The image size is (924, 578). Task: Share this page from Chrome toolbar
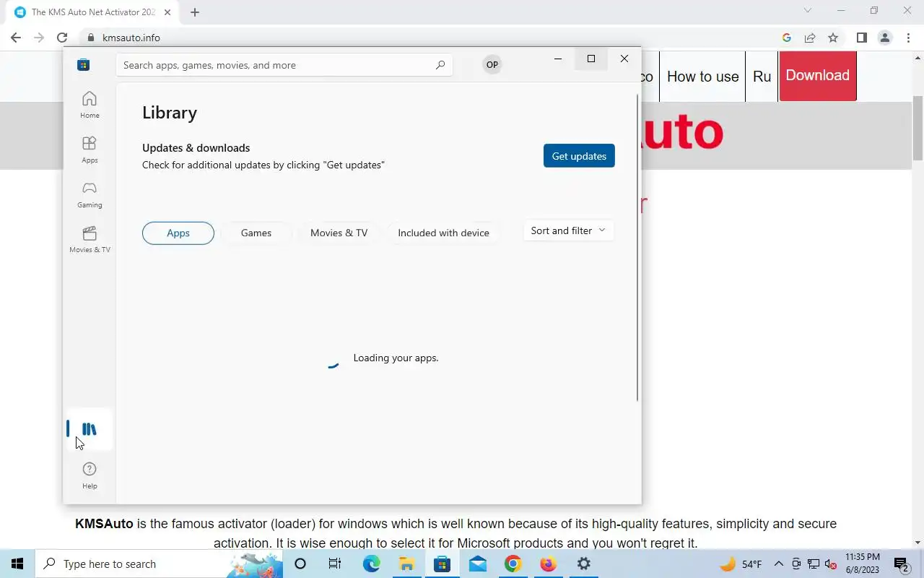(810, 38)
